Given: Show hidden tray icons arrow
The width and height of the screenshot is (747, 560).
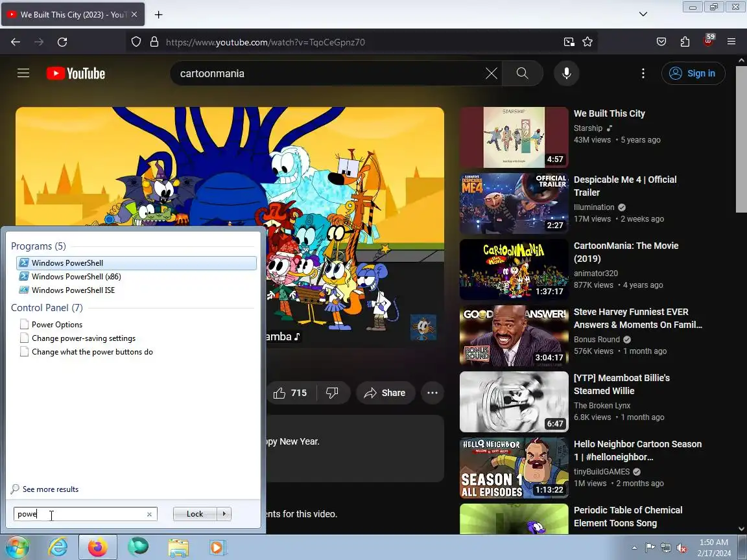Looking at the screenshot, I should tap(634, 548).
